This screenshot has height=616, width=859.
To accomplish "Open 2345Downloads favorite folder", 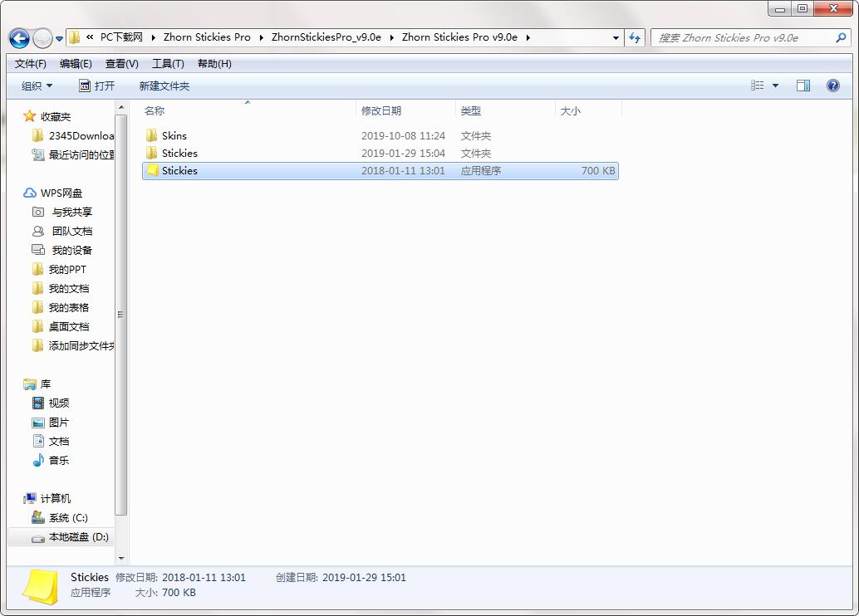I will click(81, 136).
